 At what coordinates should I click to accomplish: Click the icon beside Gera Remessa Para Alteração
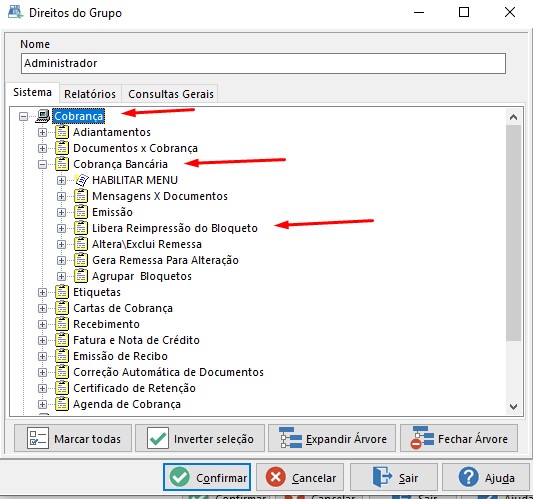pyautogui.click(x=81, y=260)
